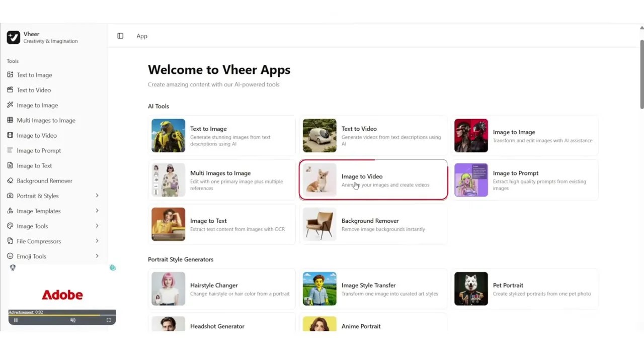Click the Vheer checkmark logo

click(13, 37)
